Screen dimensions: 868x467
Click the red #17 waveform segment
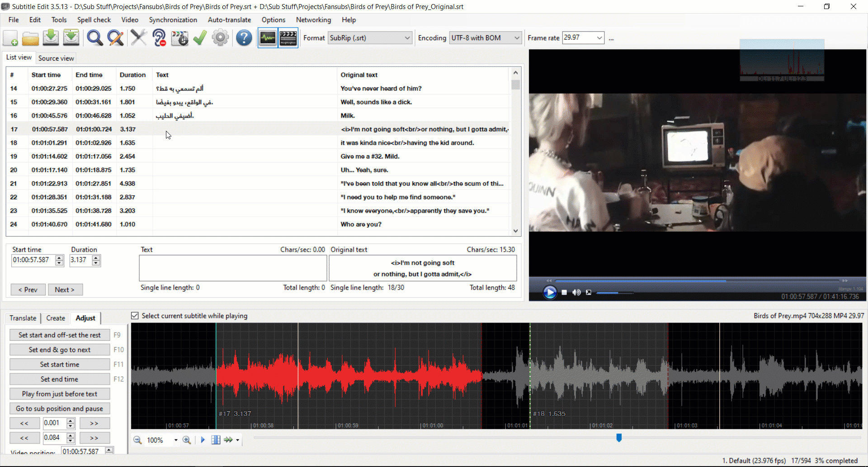pos(349,376)
